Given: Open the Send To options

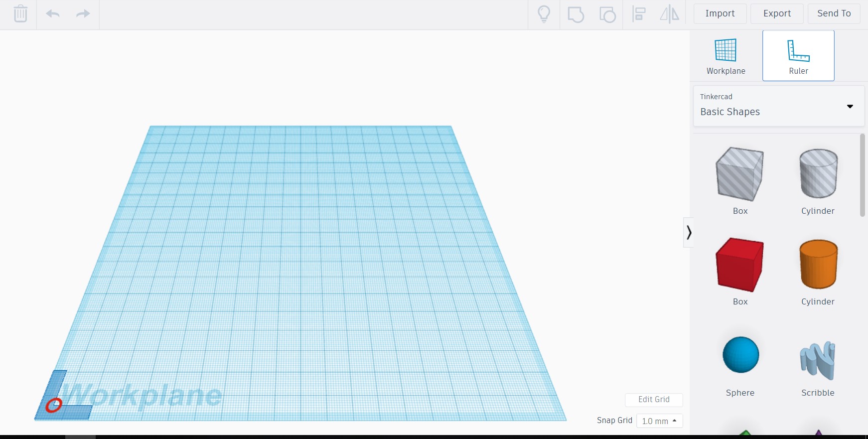Looking at the screenshot, I should (834, 13).
